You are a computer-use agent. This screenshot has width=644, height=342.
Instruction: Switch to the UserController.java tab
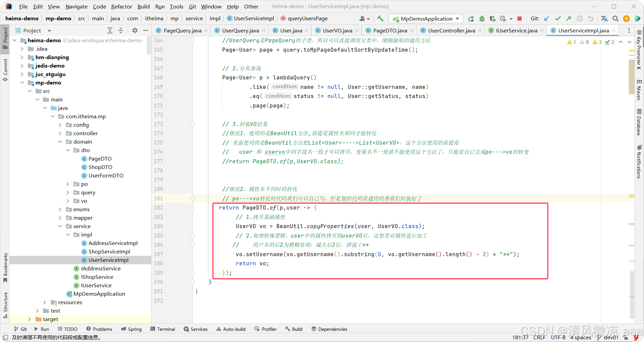point(451,30)
